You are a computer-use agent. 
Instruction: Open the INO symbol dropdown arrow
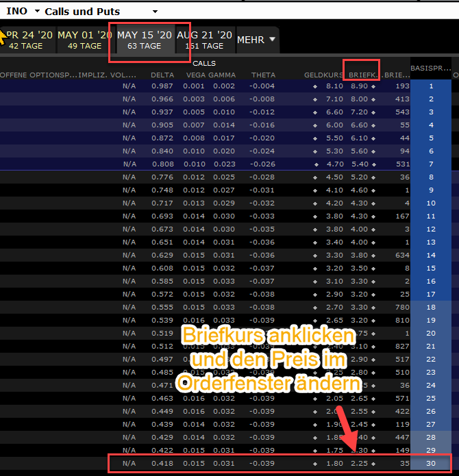[38, 11]
